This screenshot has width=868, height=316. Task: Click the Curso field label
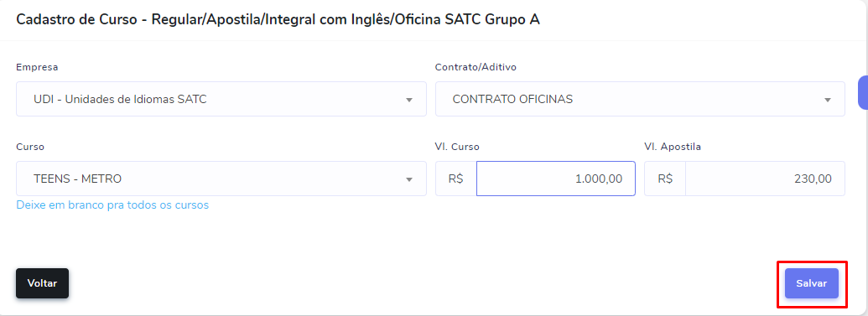coord(30,147)
